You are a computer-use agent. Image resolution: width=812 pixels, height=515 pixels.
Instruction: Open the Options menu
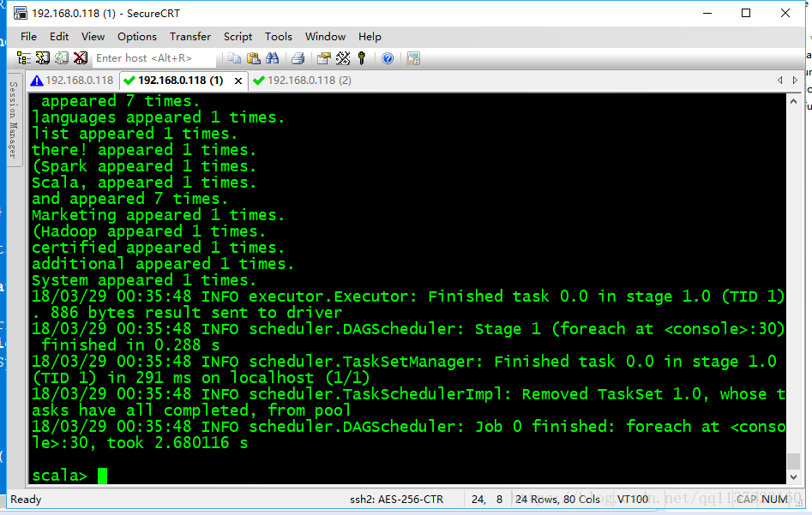[x=136, y=37]
